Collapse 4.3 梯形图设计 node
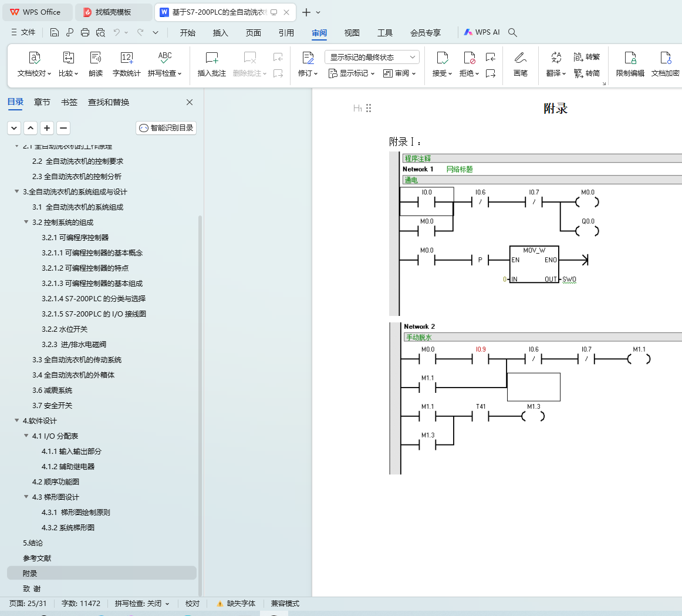 26,496
